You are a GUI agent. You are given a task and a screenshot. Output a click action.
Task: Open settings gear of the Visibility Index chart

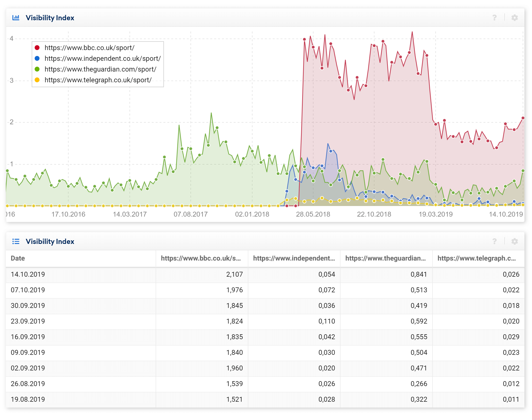pos(514,18)
